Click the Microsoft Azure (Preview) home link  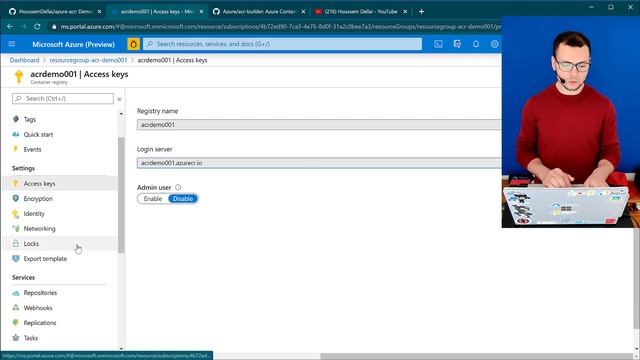(73, 44)
